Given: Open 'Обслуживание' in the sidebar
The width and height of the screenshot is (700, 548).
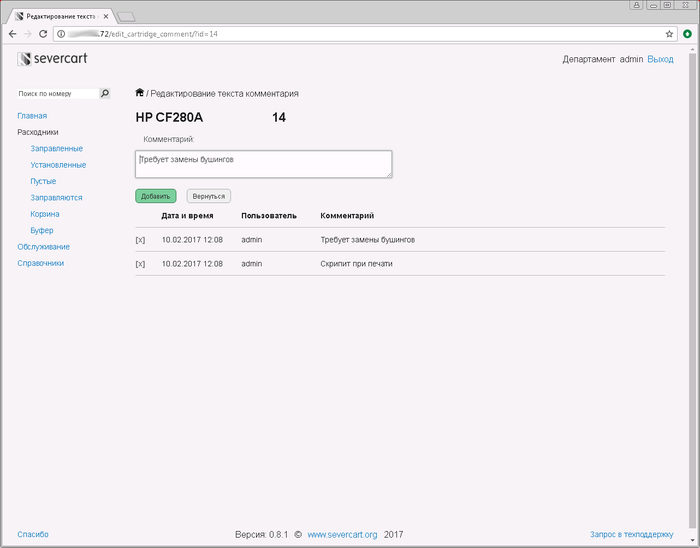Looking at the screenshot, I should coord(44,247).
